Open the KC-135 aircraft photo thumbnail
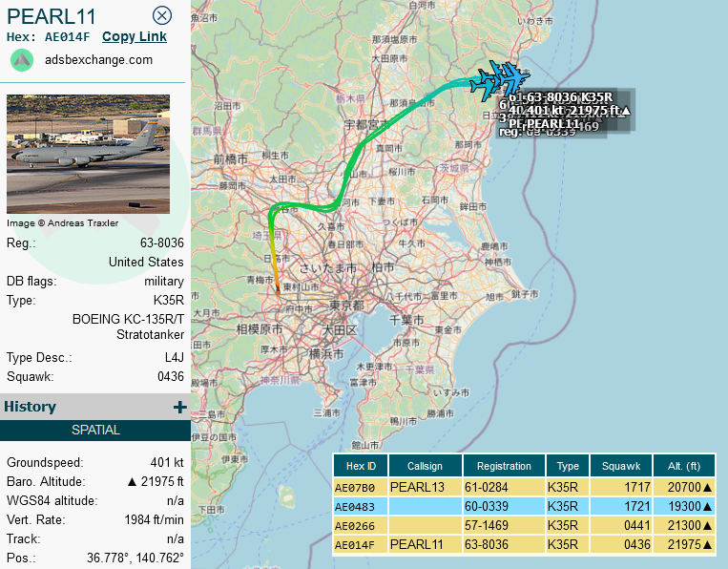 click(88, 155)
